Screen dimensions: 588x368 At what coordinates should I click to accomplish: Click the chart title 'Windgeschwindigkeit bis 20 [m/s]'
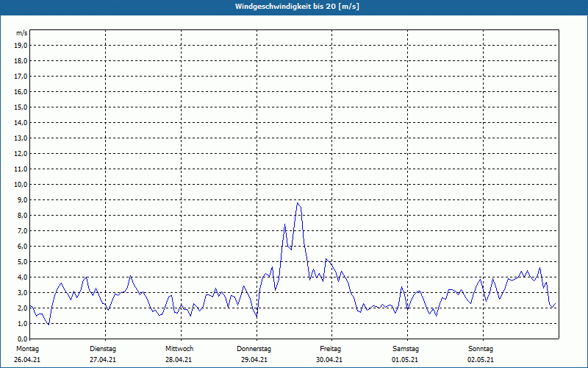coord(297,7)
